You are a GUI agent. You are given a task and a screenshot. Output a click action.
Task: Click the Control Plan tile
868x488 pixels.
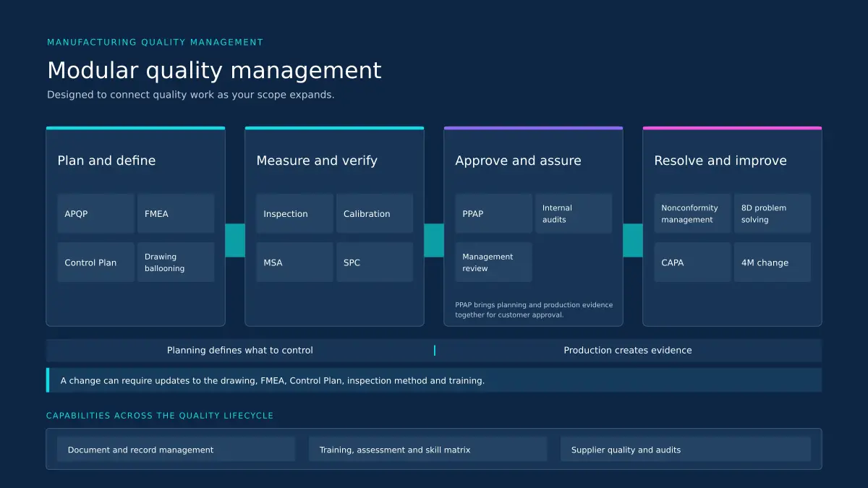click(95, 262)
